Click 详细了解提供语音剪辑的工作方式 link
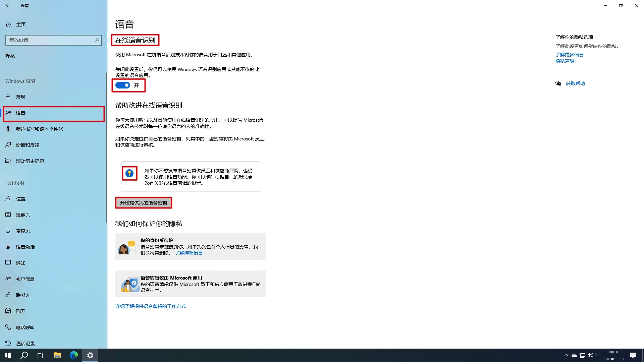 click(x=150, y=306)
